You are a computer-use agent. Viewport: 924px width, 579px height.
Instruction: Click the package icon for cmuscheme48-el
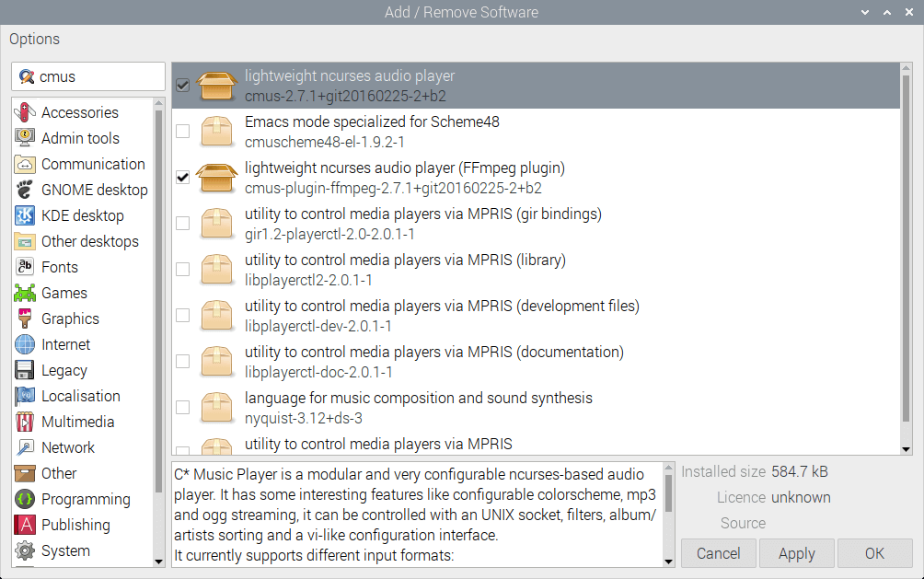click(216, 132)
